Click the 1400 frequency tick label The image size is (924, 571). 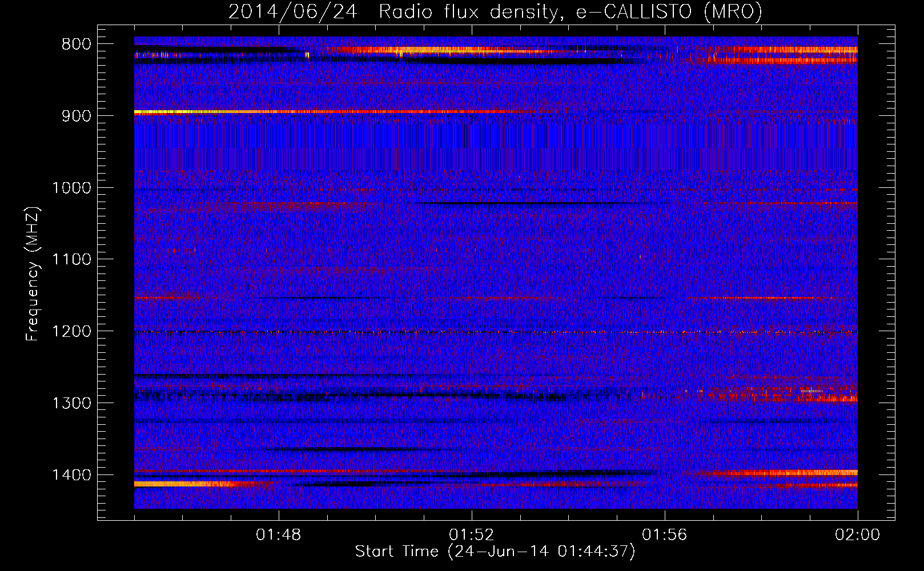(71, 475)
